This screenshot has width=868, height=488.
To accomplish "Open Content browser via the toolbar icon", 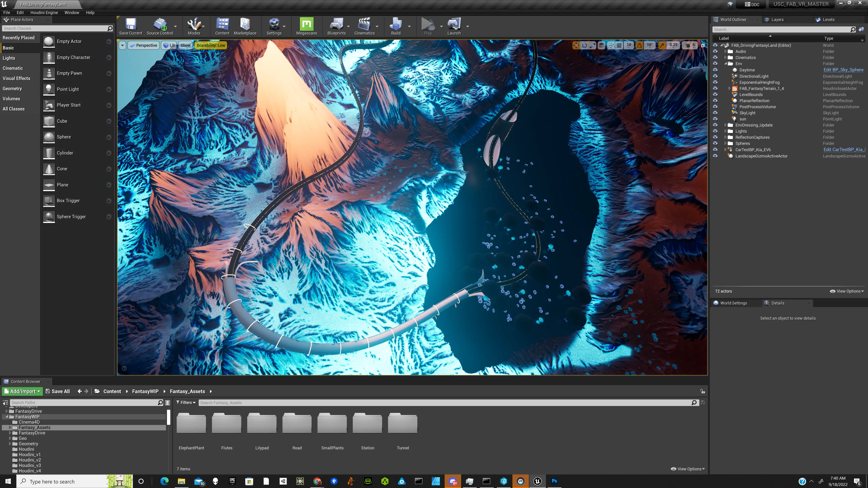I will coord(222,26).
